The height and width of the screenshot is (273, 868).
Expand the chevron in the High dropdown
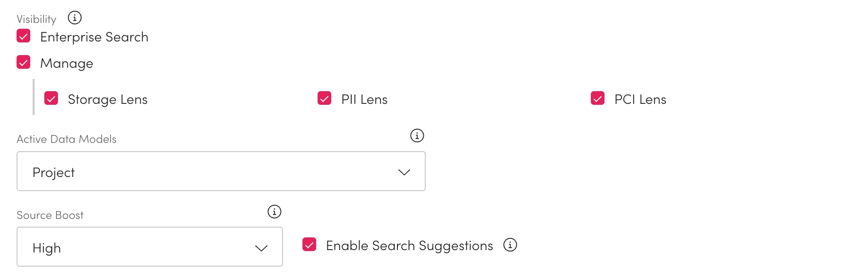262,248
